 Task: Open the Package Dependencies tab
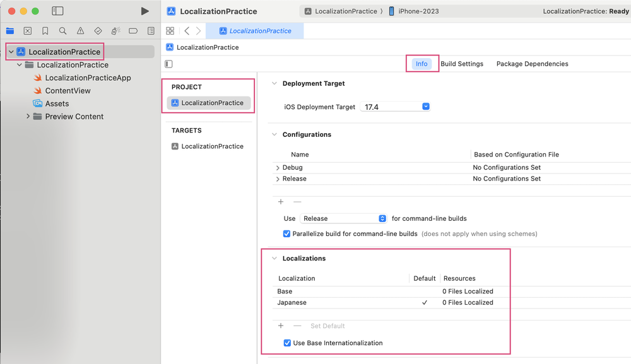click(532, 64)
